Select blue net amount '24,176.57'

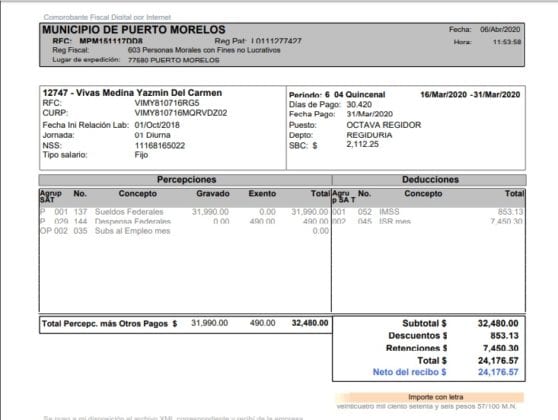click(498, 372)
